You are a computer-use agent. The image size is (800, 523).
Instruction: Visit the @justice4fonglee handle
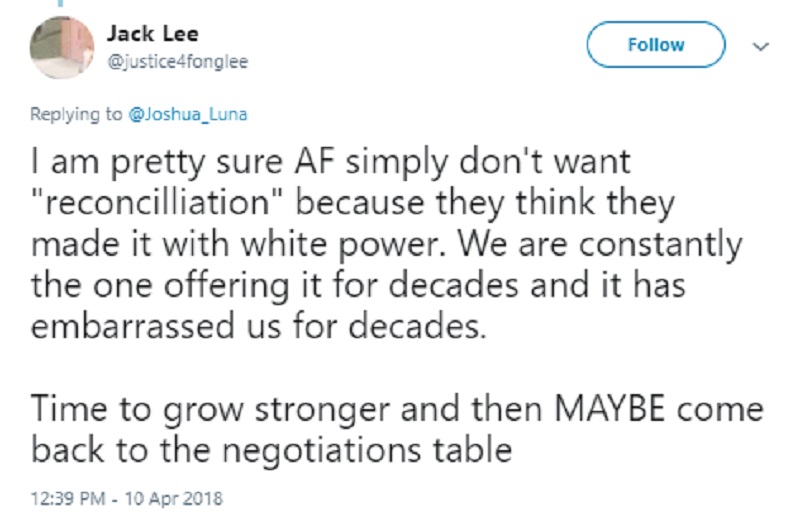[178, 62]
